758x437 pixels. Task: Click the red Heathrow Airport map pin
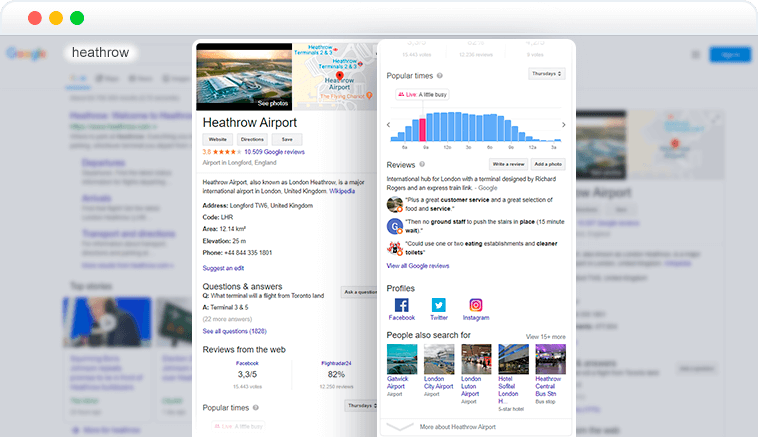pos(340,76)
